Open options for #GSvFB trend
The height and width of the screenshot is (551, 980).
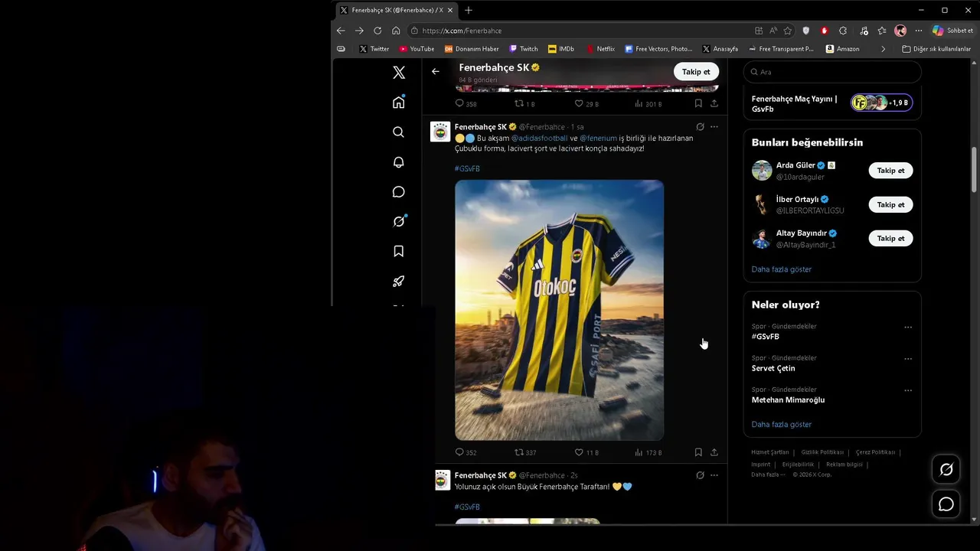(908, 328)
